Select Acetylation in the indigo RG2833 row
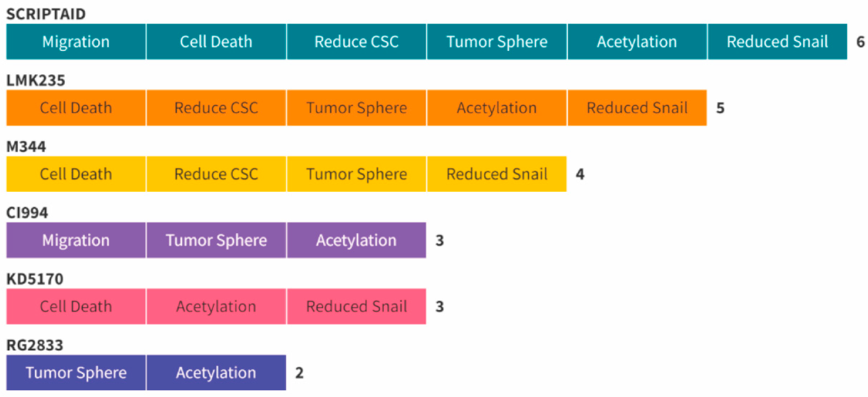This screenshot has width=868, height=397. [216, 372]
